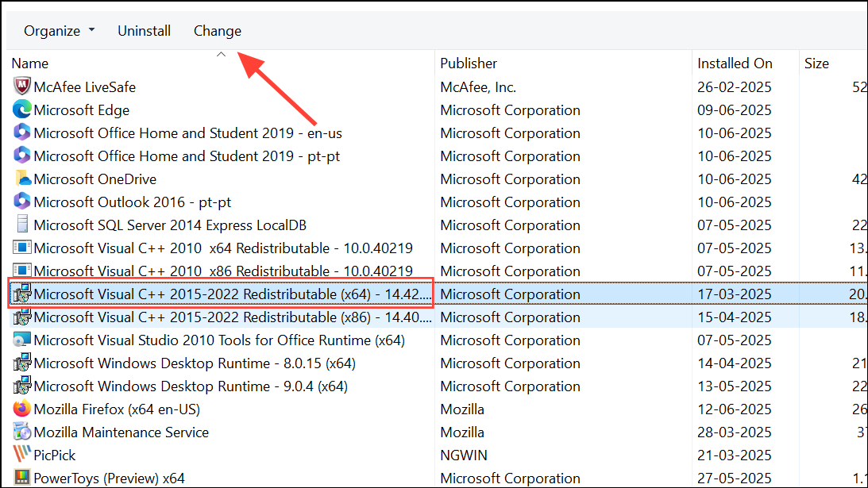Click the Microsoft OneDrive cloud icon
868x488 pixels.
tap(21, 179)
